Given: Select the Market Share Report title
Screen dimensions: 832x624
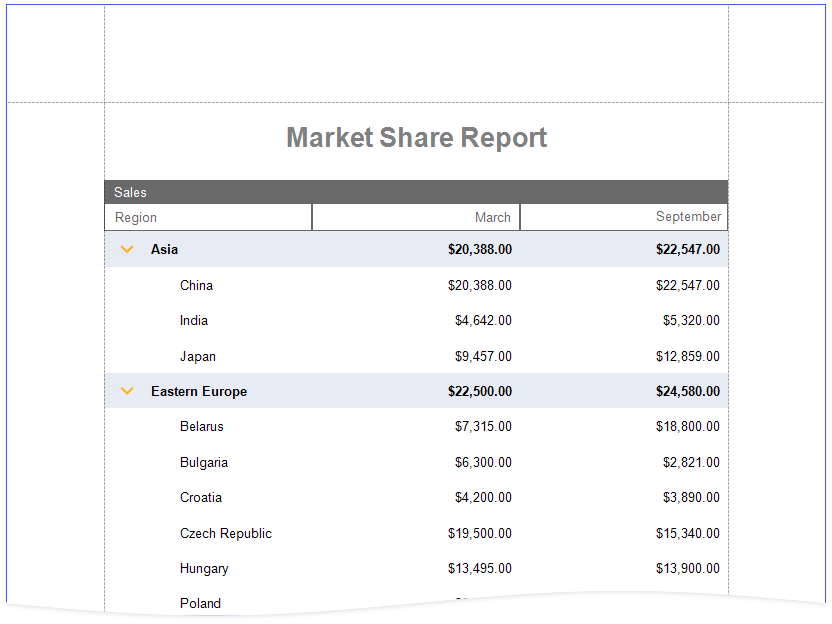Looking at the screenshot, I should click(416, 137).
